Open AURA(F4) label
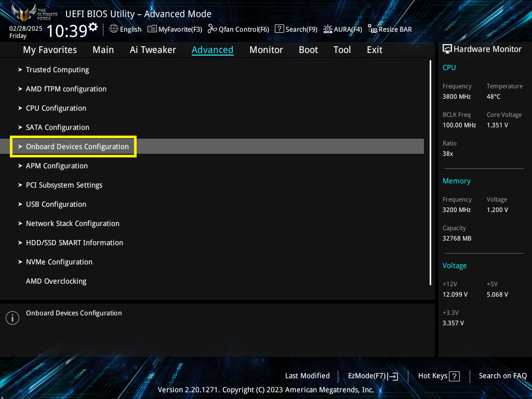The height and width of the screenshot is (399, 532). click(348, 30)
